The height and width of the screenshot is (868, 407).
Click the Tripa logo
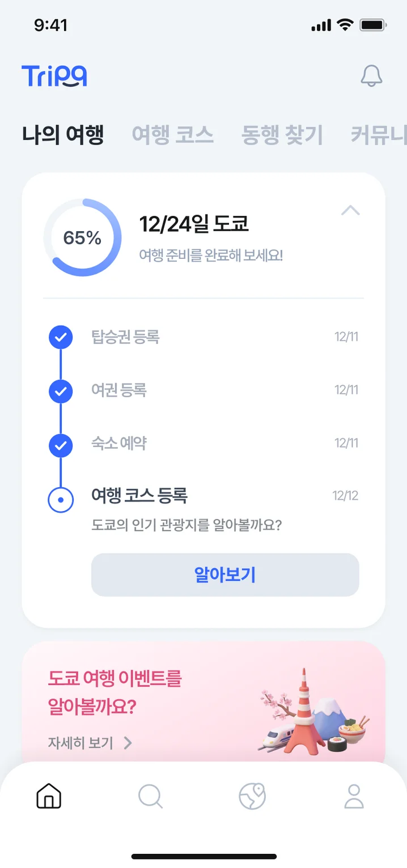54,76
